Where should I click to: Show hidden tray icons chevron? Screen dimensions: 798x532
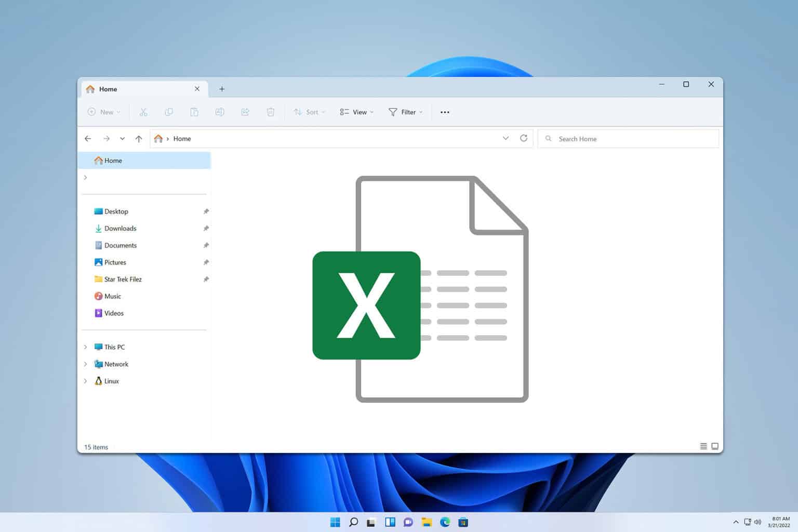[736, 522]
